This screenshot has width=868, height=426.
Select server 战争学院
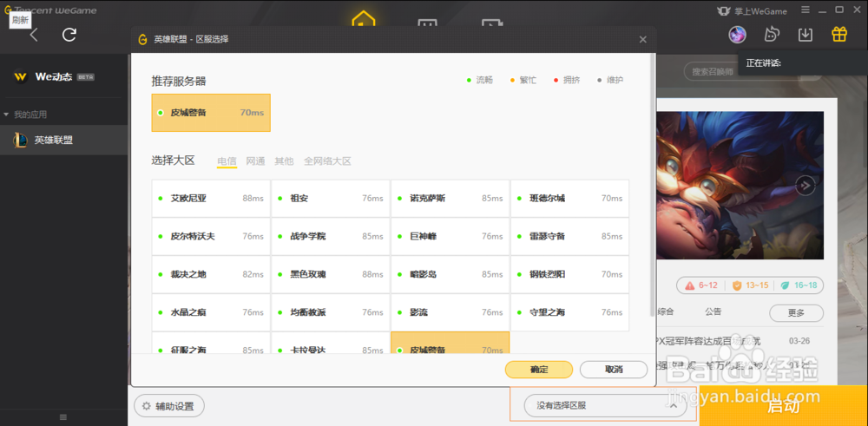[331, 236]
